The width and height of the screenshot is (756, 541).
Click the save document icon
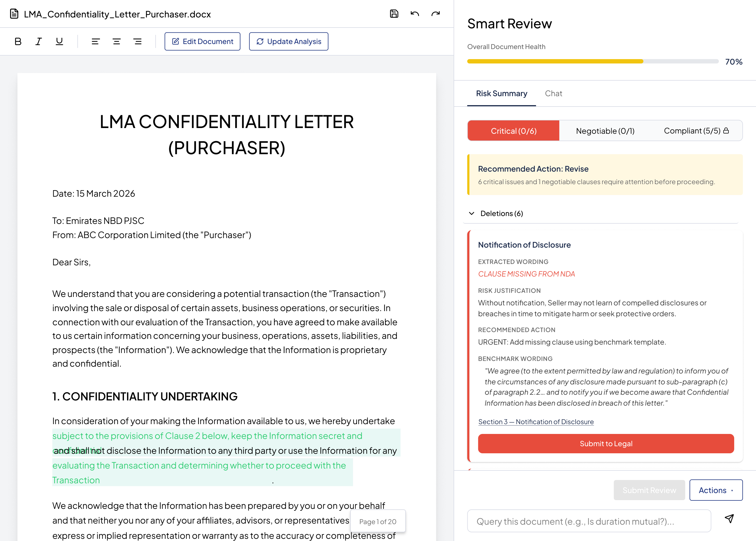[x=394, y=14]
